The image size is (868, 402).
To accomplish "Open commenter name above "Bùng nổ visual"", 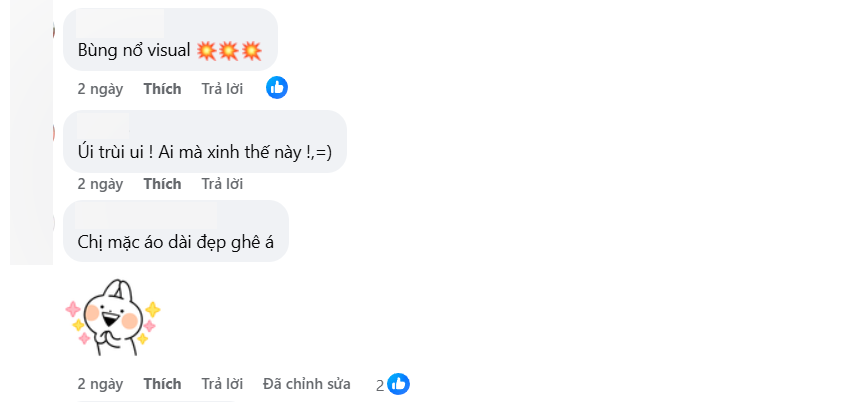I will point(121,21).
